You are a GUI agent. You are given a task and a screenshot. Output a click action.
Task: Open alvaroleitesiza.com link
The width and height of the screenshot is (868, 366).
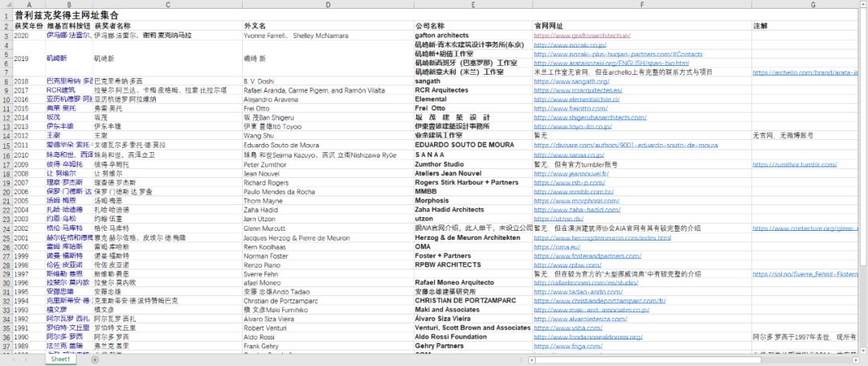(580, 319)
